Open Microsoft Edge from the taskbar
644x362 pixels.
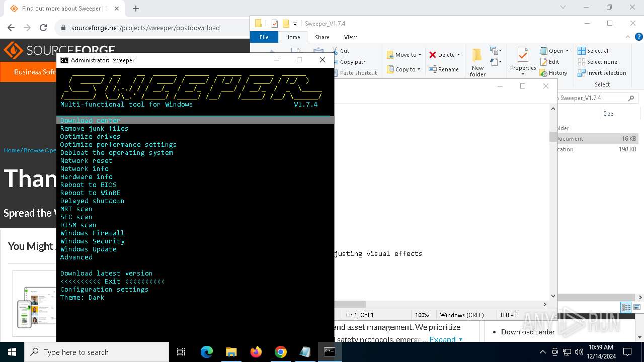tap(207, 352)
